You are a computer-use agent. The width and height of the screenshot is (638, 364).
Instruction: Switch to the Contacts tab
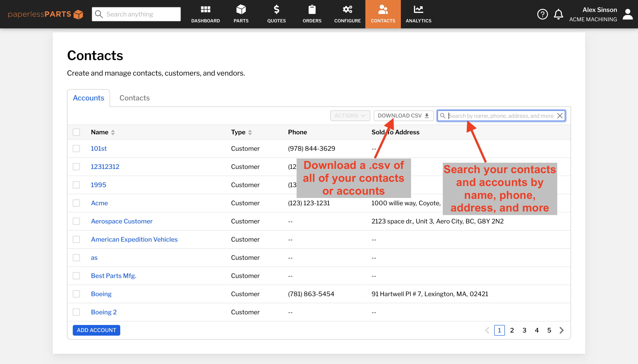[x=134, y=98]
